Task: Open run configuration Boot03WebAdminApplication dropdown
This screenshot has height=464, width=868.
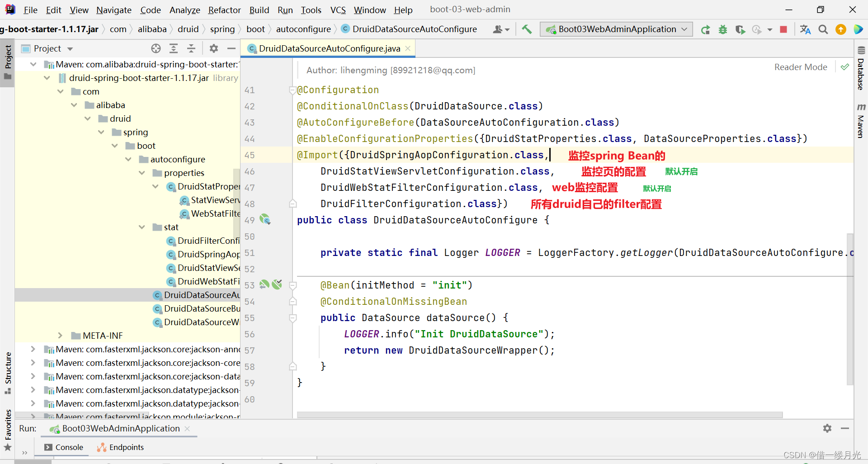Action: click(616, 29)
